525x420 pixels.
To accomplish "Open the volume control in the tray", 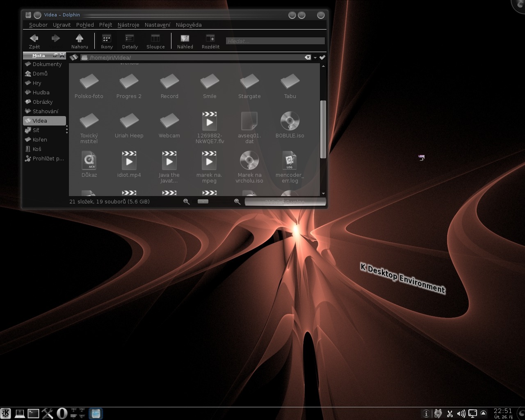I will (x=461, y=413).
